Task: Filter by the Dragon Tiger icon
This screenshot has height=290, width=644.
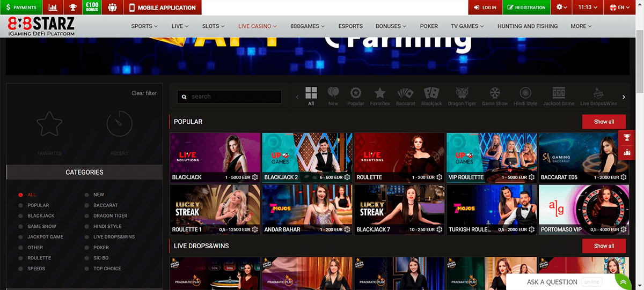Action: [x=462, y=96]
